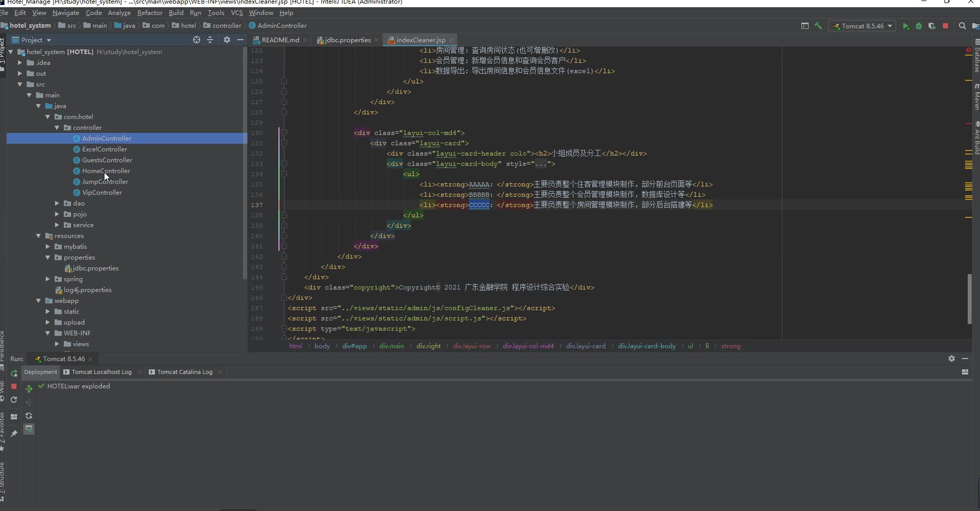Close the jdbc.properties editor tab
Screen dimensions: 980x511
(377, 40)
